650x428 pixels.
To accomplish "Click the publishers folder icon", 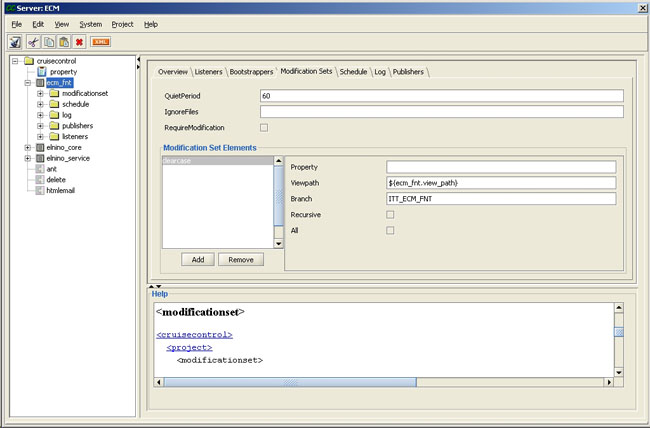I will click(x=54, y=126).
